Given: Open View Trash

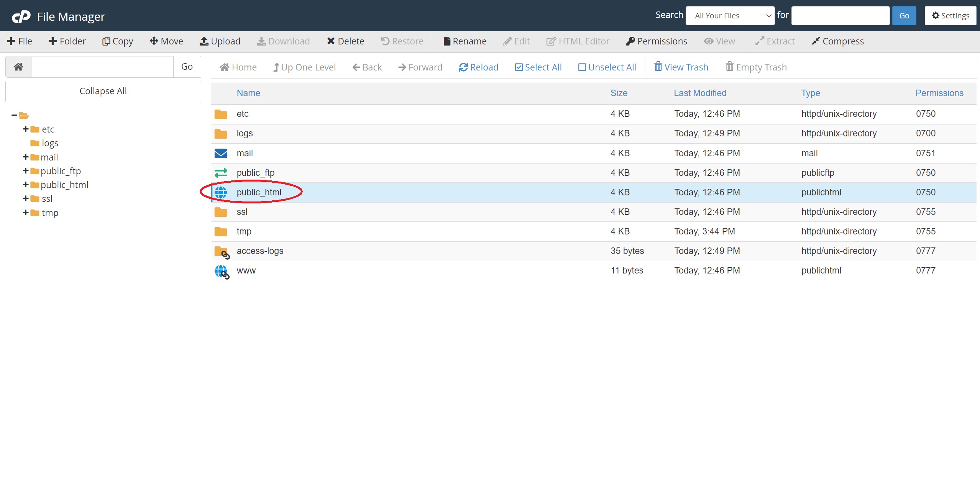Looking at the screenshot, I should [681, 67].
